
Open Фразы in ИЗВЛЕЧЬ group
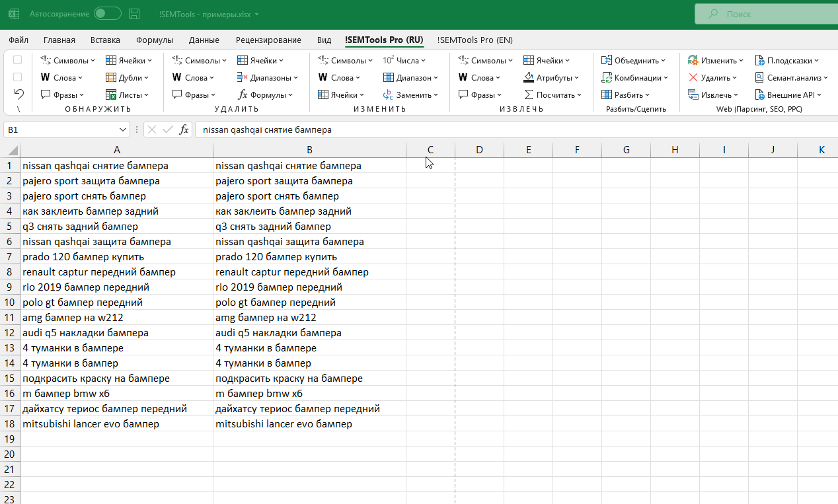[x=481, y=94]
